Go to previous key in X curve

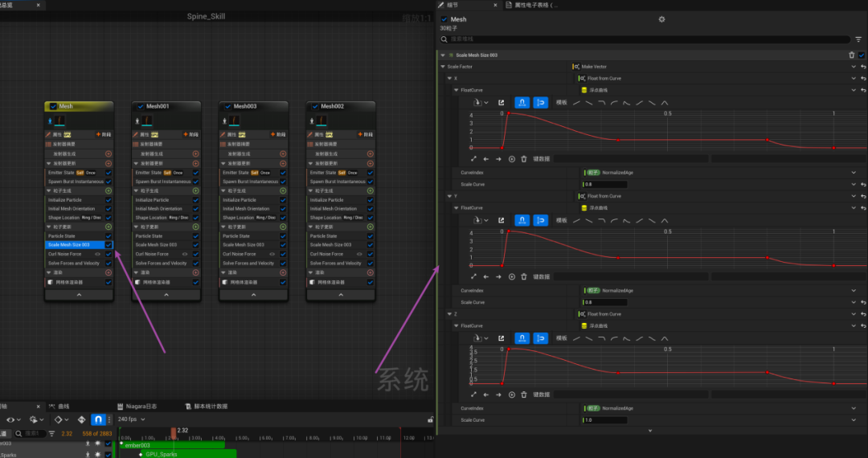(x=486, y=159)
